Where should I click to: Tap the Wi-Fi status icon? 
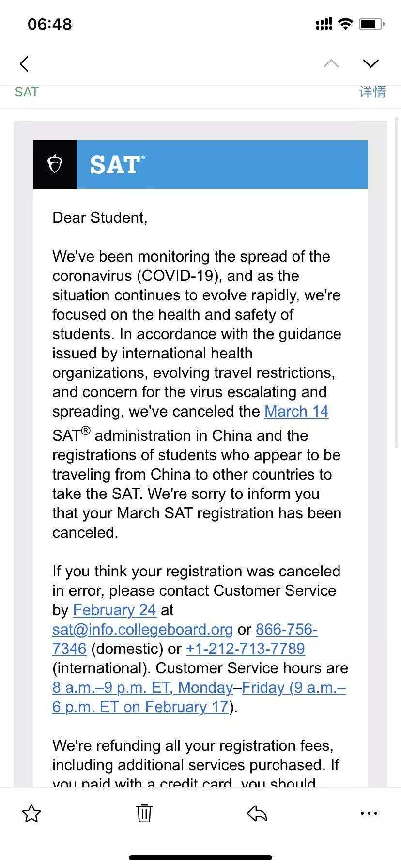pos(345,24)
